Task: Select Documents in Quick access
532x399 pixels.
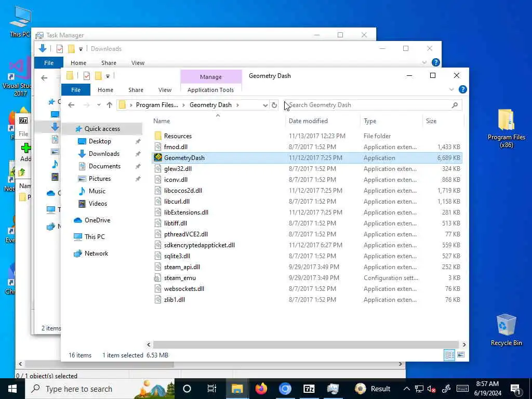Action: coord(104,166)
